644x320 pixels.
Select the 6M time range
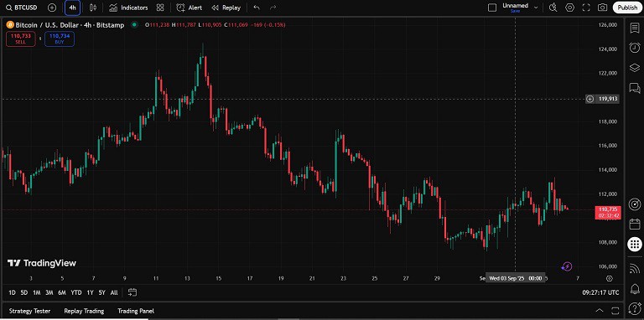click(62, 292)
